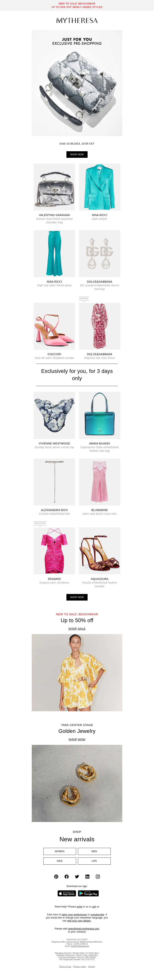Open the Instagram social icon
This screenshot has height=980, width=154.
[x=98, y=877]
